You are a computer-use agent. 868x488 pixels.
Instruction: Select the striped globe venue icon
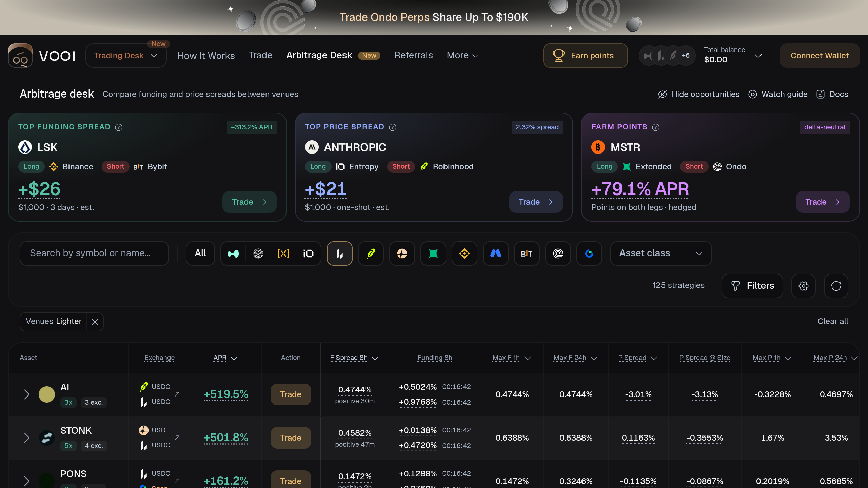pyautogui.click(x=258, y=253)
